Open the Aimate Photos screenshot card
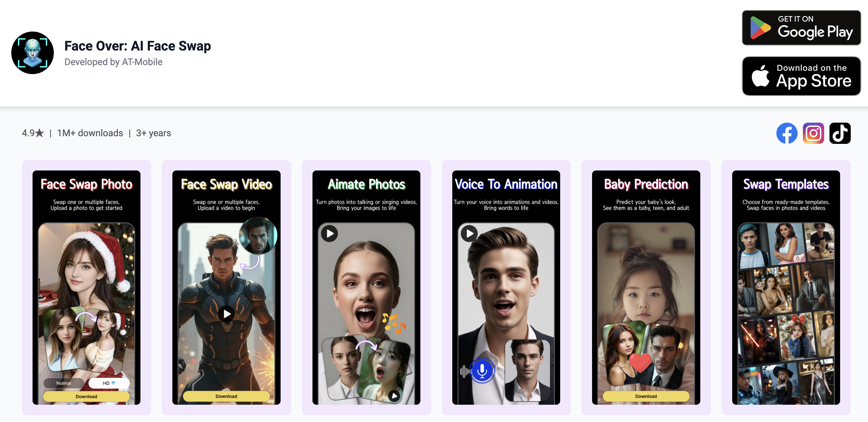 [366, 287]
